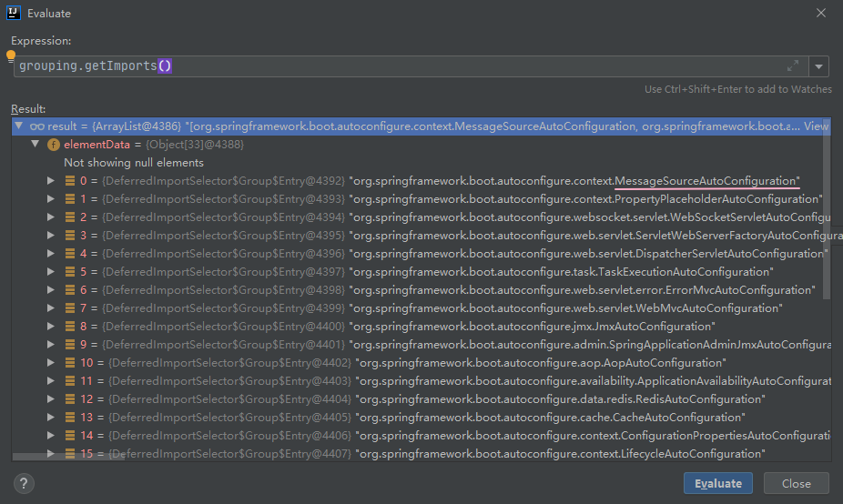Expand entry 10 AopAutoConfiguration
The height and width of the screenshot is (504, 843).
click(x=51, y=363)
